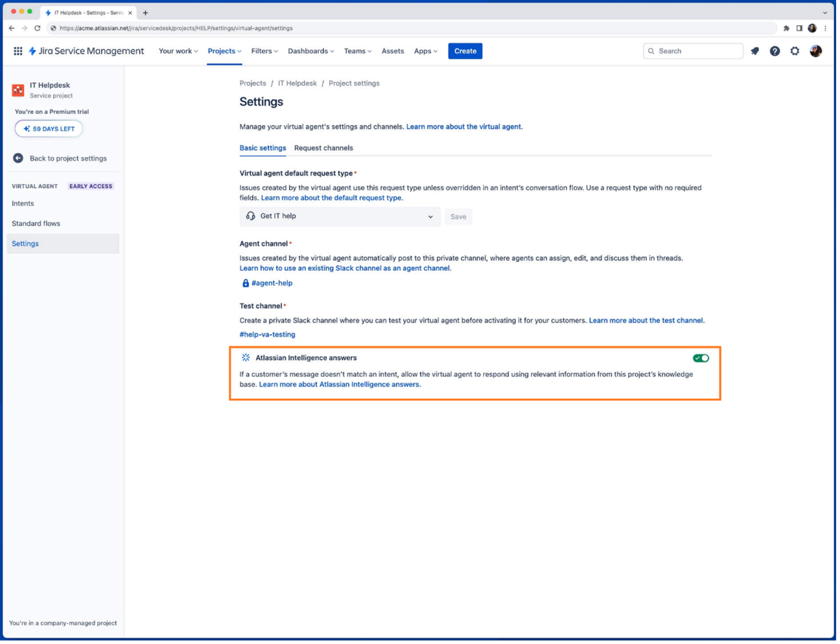Click the IT Helpdesk project avatar icon

pyautogui.click(x=18, y=90)
